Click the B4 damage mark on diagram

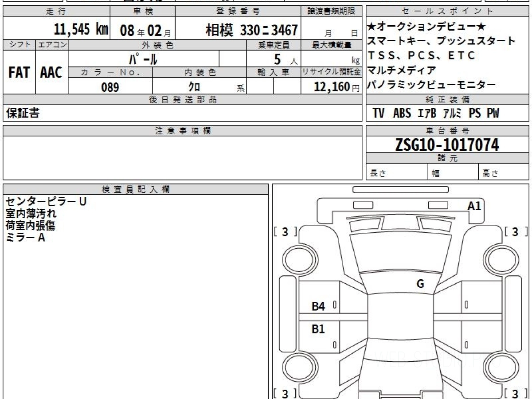point(318,306)
